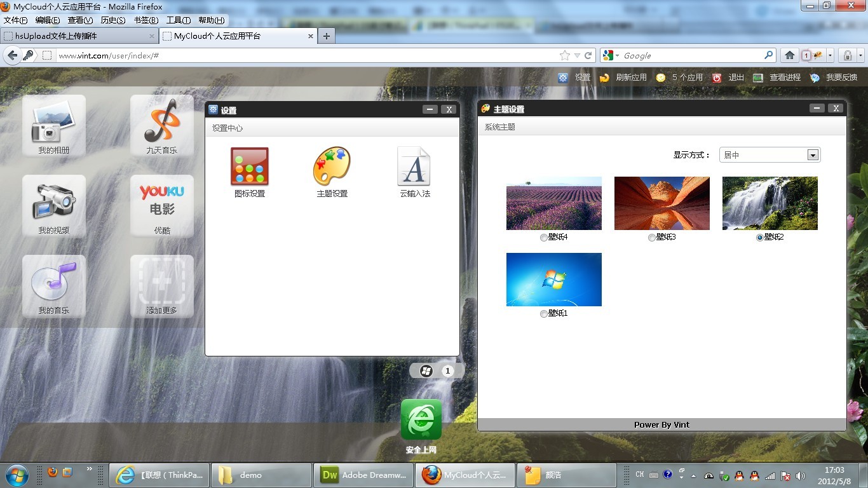868x488 pixels.
Task: Select the 壁纸3 radio button
Action: coord(651,238)
